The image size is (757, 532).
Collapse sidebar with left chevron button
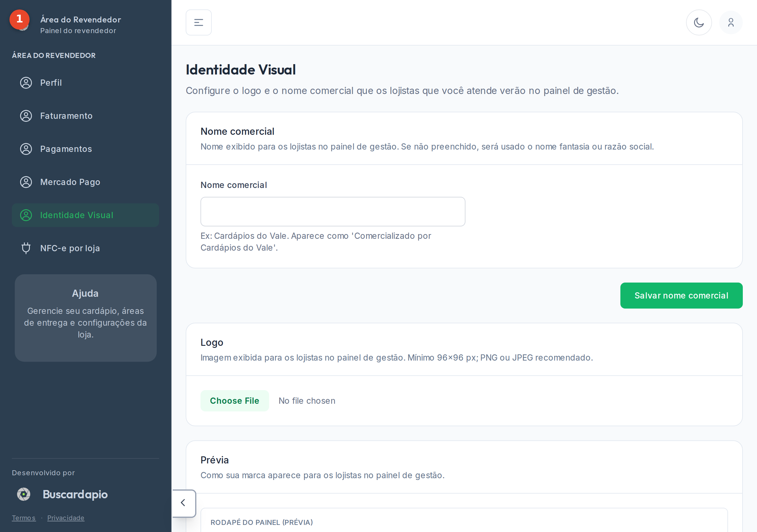coord(183,503)
